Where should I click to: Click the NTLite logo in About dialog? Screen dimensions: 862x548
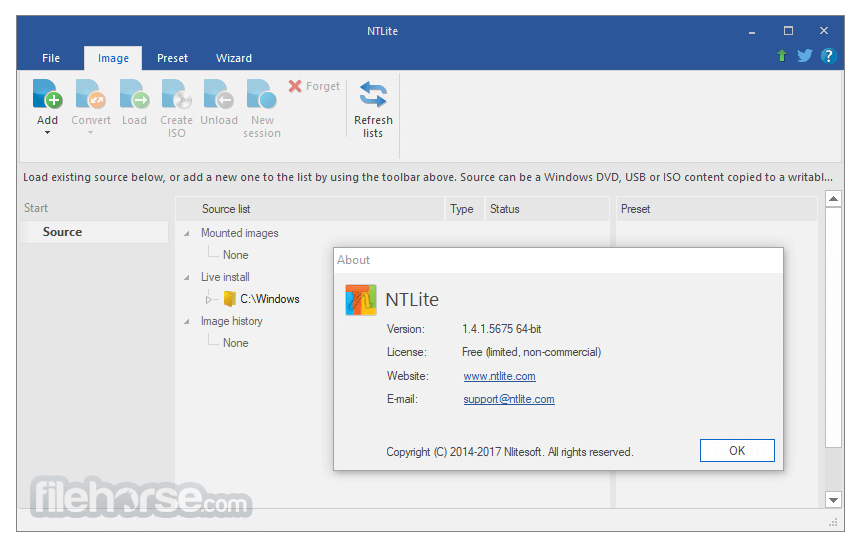pos(361,300)
